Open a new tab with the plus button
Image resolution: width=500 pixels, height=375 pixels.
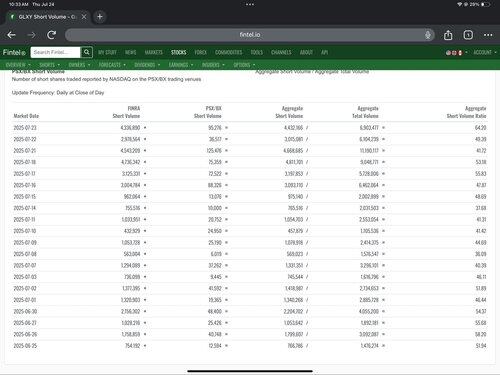point(99,16)
